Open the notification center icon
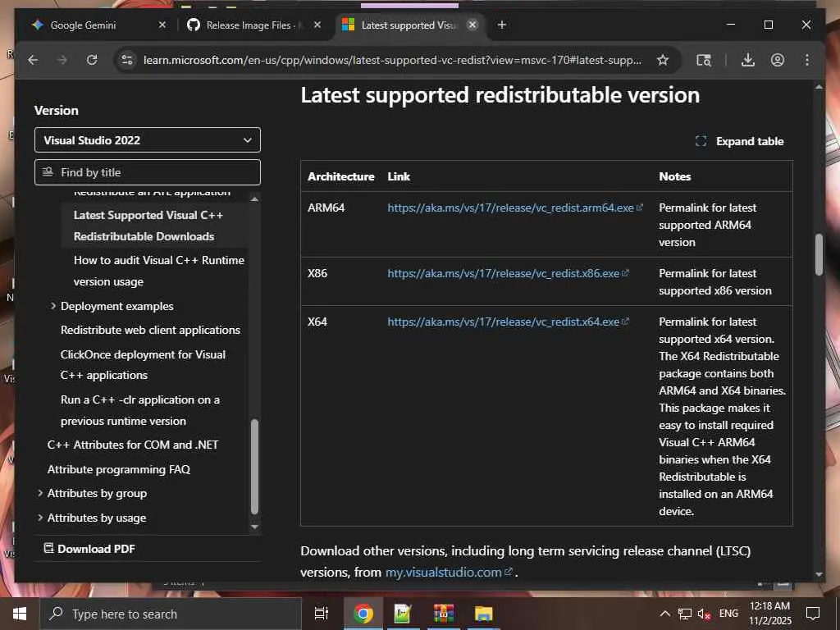The height and width of the screenshot is (630, 840). tap(813, 614)
